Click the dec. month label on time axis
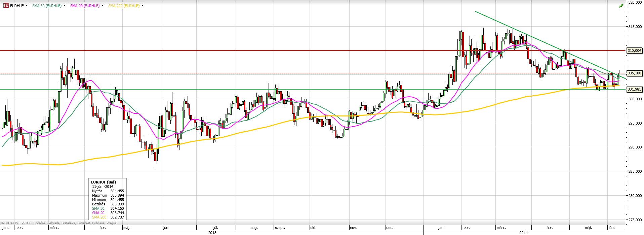Screen dimensions: 644x235 click(389, 228)
